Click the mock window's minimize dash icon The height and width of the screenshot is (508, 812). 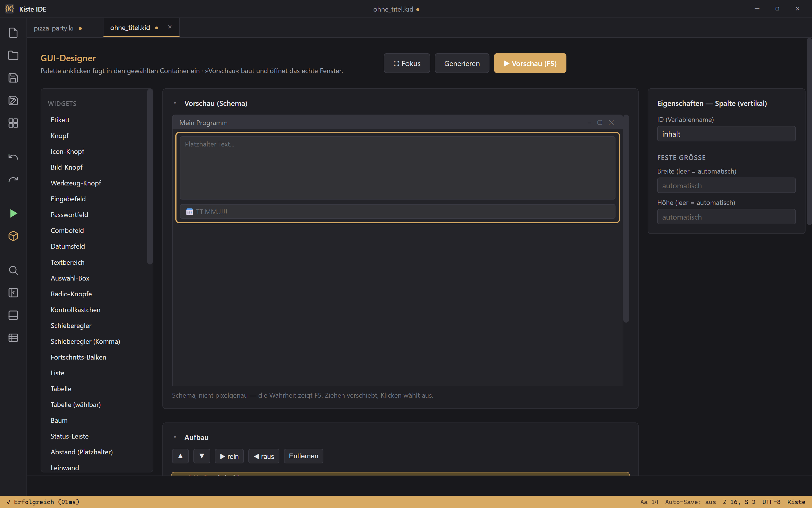pos(589,123)
